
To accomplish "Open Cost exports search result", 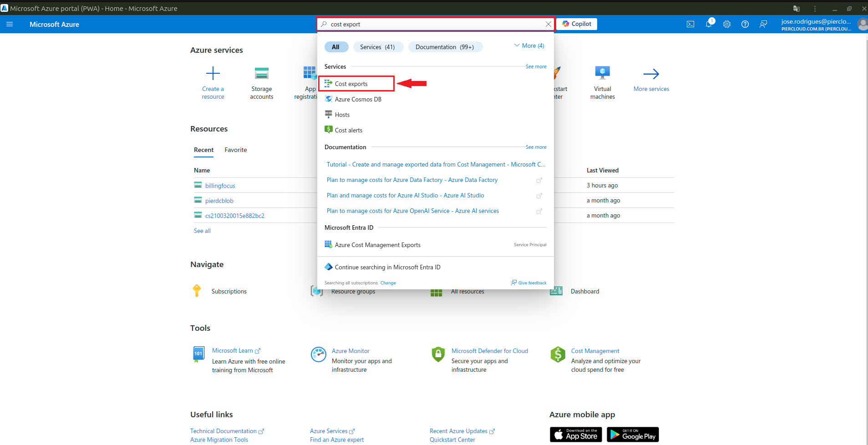I will pyautogui.click(x=351, y=84).
